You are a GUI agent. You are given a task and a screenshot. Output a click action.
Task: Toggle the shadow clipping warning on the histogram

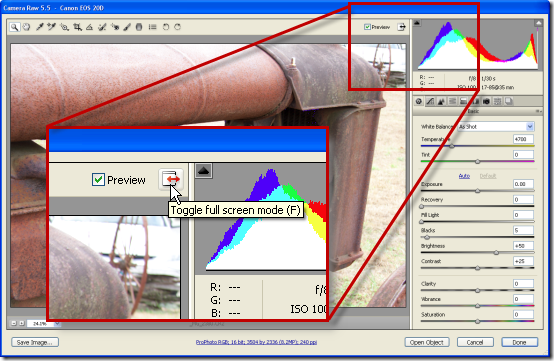pyautogui.click(x=417, y=23)
